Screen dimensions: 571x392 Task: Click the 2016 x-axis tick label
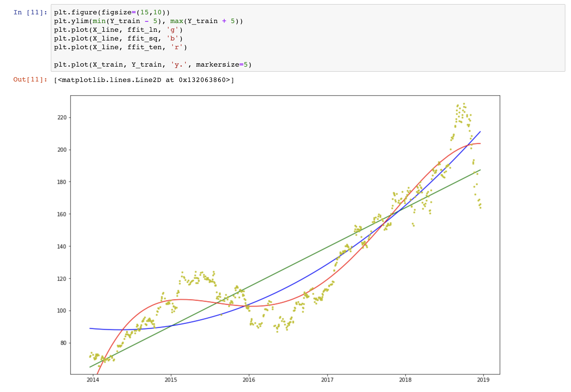(x=249, y=380)
